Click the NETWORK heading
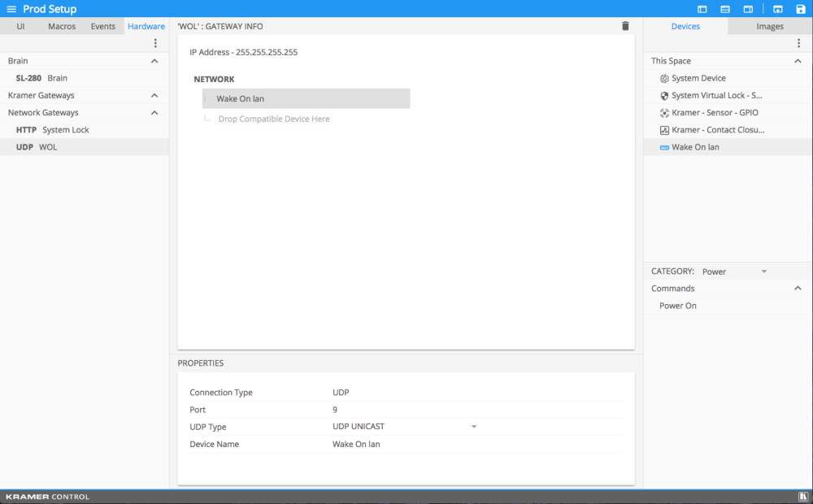Image resolution: width=813 pixels, height=504 pixels. point(214,80)
